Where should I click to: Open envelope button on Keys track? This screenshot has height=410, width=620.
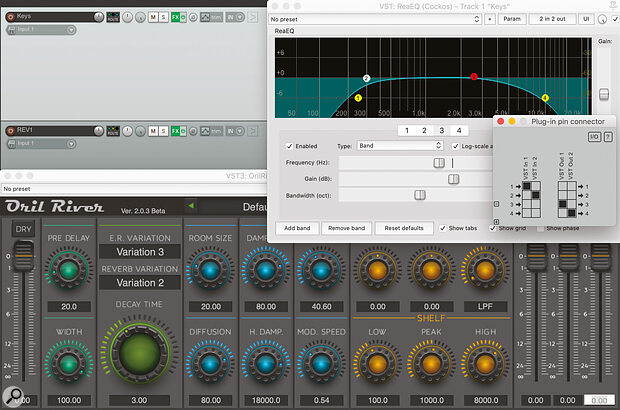coord(205,17)
